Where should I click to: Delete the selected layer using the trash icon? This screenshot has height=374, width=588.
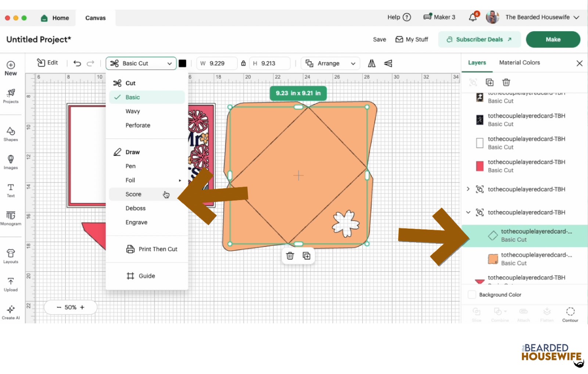click(x=506, y=82)
